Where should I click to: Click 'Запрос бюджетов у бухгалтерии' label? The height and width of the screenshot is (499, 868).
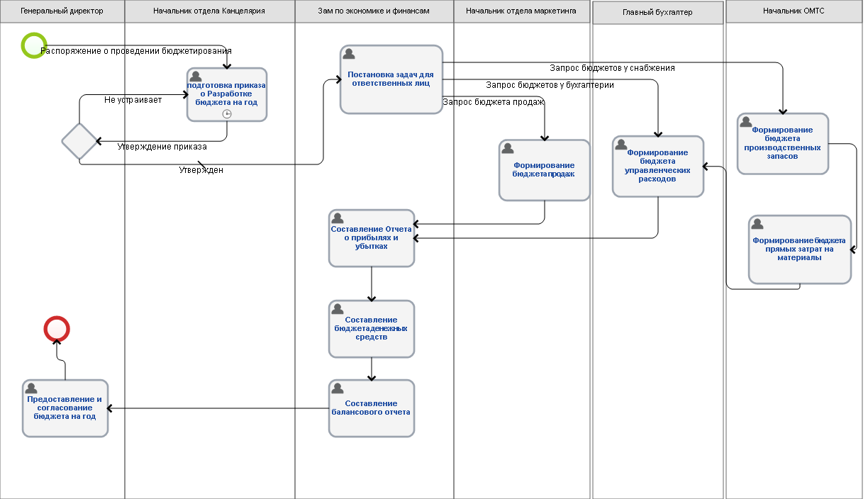(550, 85)
